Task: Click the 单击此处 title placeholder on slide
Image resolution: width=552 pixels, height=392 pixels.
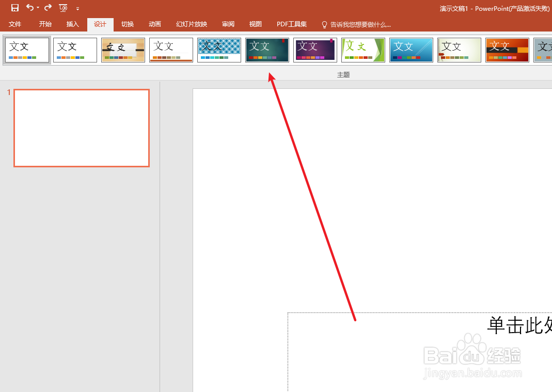Action: click(420, 352)
